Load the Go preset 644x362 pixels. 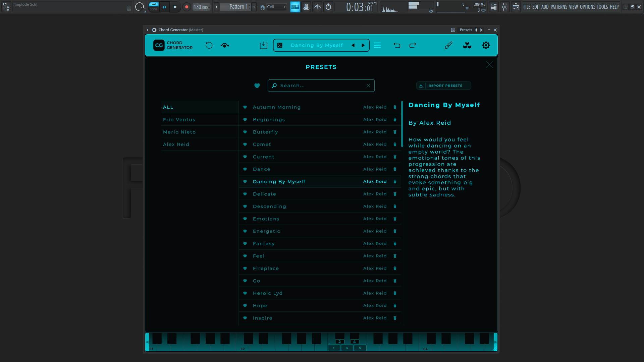tap(320, 281)
